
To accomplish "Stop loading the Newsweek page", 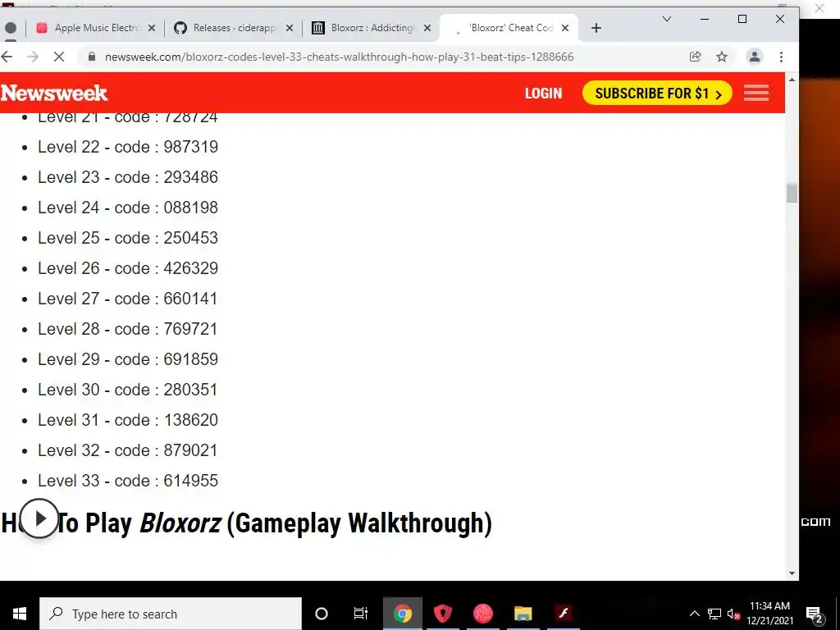I will pyautogui.click(x=59, y=57).
